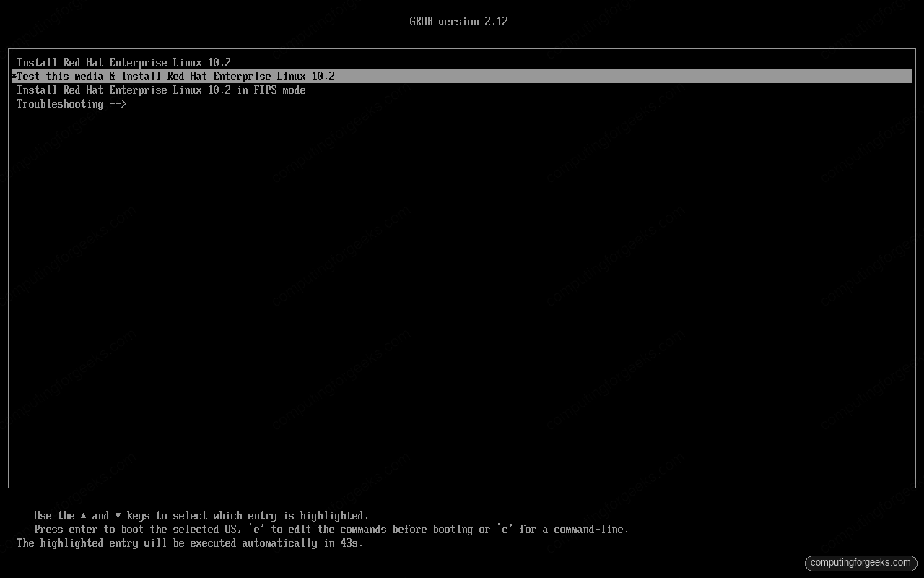Click the 'Use the ▲ and ▼ keys' help line
924x578 pixels.
tap(201, 516)
